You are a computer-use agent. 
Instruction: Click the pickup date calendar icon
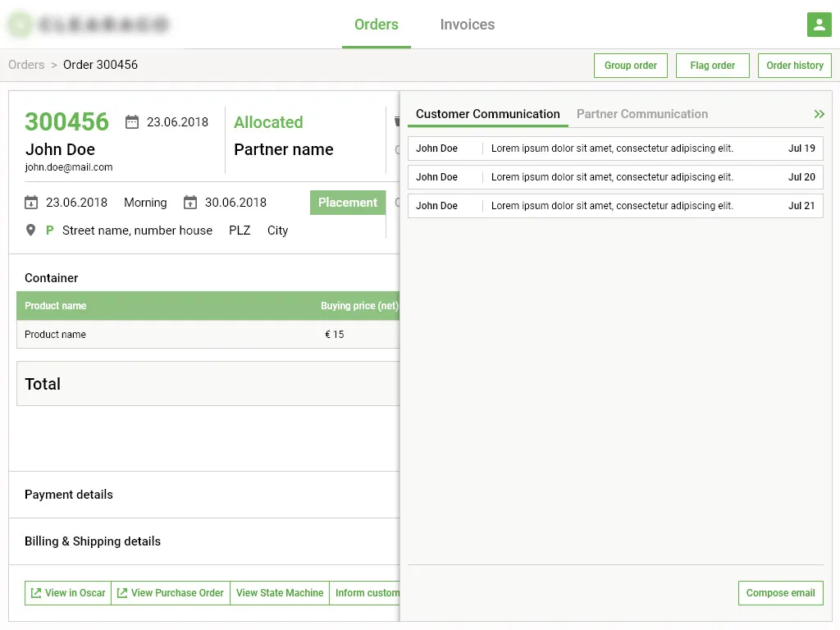tap(190, 203)
